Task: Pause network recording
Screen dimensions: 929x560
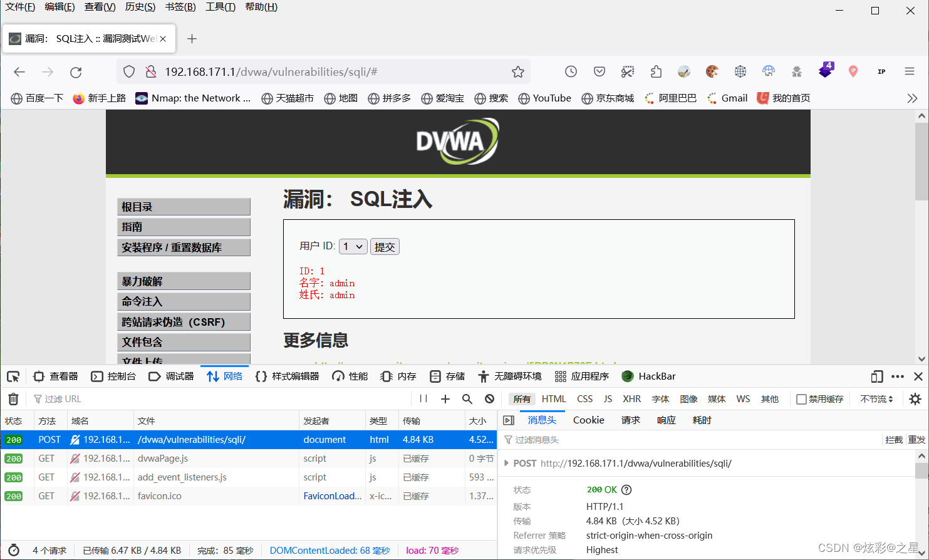Action: tap(423, 399)
